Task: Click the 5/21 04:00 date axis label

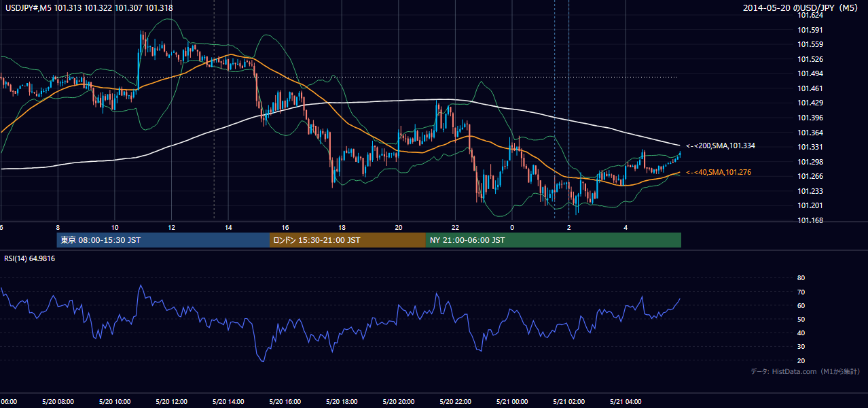Action: (x=624, y=401)
